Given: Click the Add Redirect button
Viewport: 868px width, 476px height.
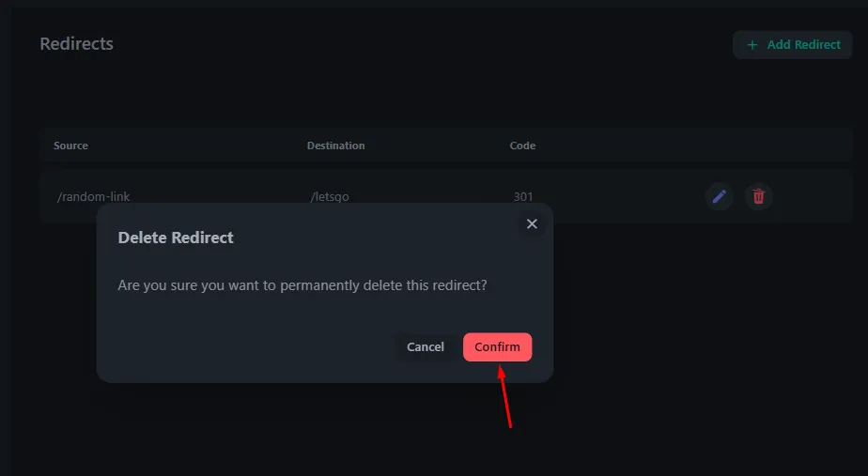Looking at the screenshot, I should pyautogui.click(x=792, y=45).
